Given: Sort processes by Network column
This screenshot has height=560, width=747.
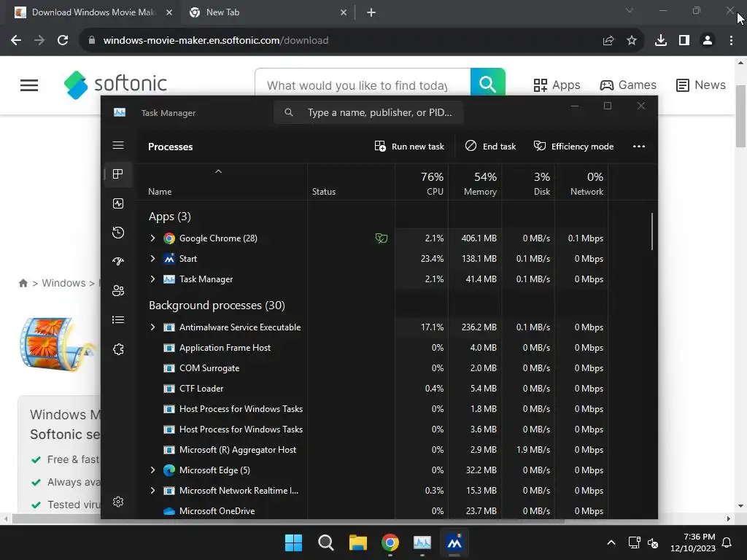Looking at the screenshot, I should 581,183.
